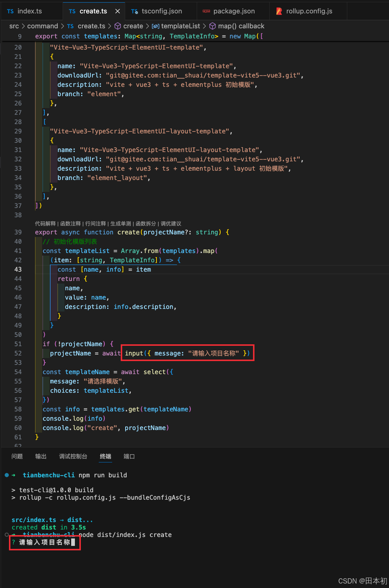The width and height of the screenshot is (389, 588).
Task: Click line number 43 in the gutter
Action: click(18, 269)
